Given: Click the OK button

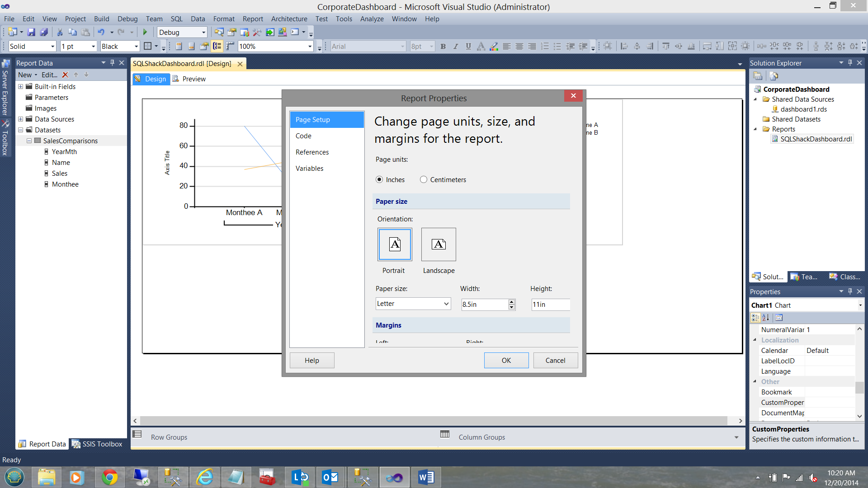Looking at the screenshot, I should click(x=506, y=360).
